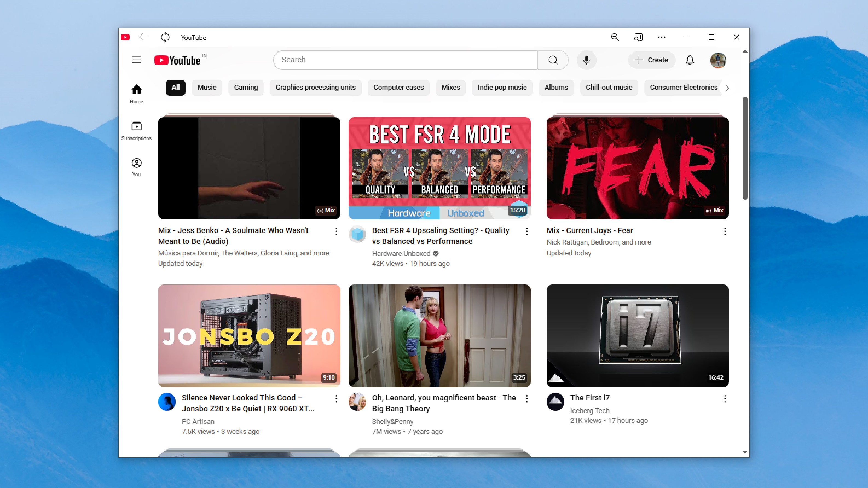
Task: Open Shelly&Penny channel avatar
Action: pyautogui.click(x=357, y=402)
